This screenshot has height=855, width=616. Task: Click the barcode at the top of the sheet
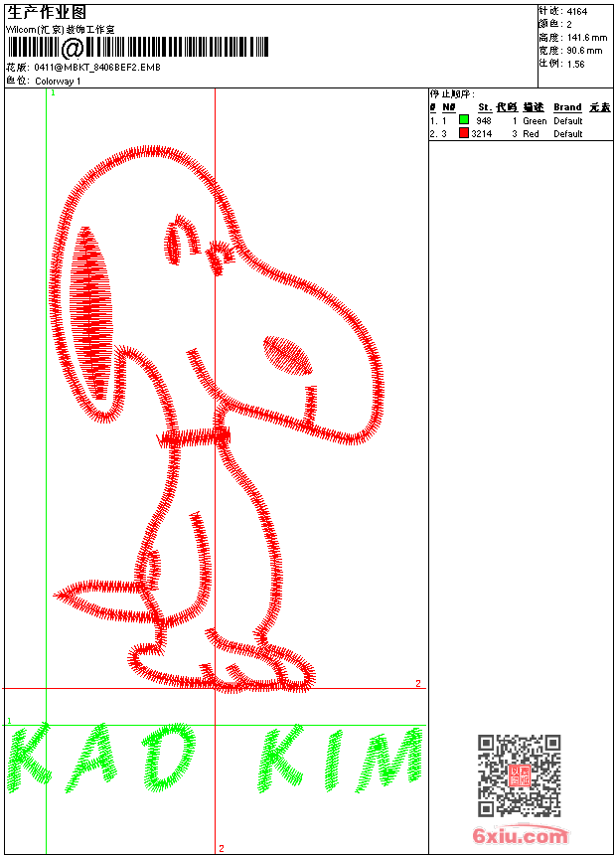tap(137, 48)
